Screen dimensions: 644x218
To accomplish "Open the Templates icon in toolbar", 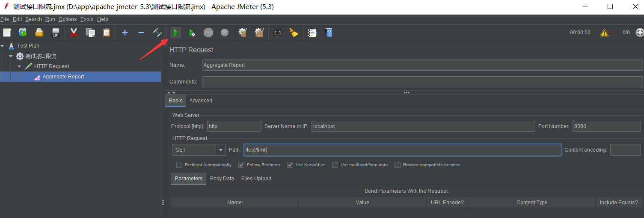I will [x=23, y=33].
